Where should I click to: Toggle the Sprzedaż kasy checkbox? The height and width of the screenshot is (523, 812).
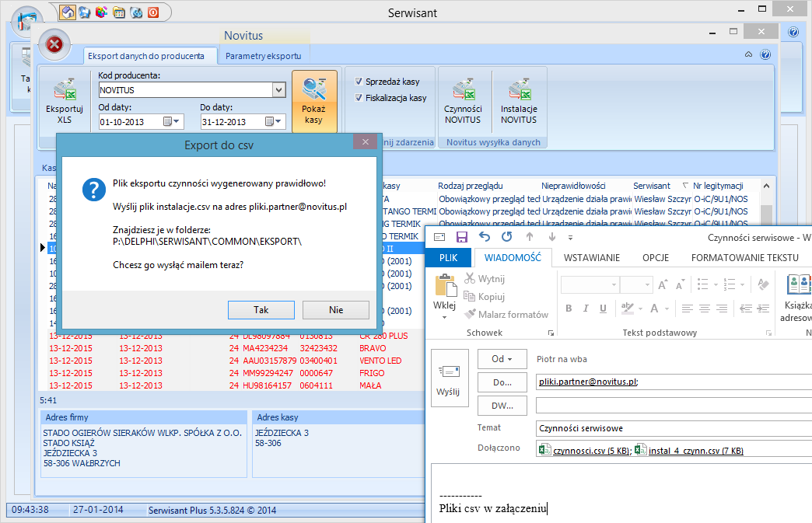[x=359, y=82]
